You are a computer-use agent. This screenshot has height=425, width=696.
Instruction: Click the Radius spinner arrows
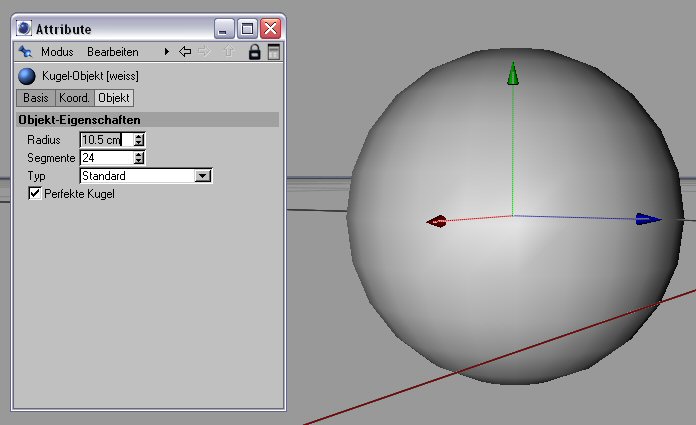tap(139, 140)
